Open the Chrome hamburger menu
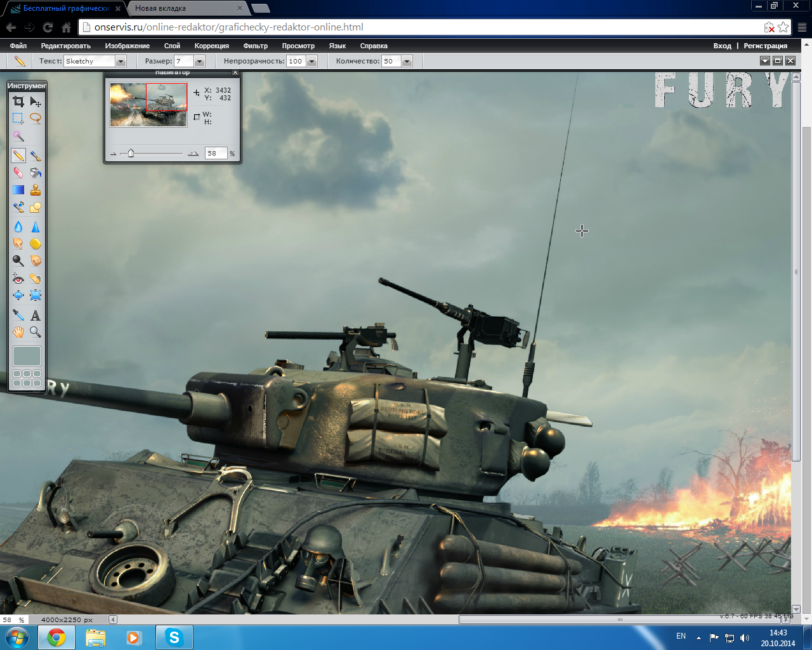The height and width of the screenshot is (650, 812). 802,27
